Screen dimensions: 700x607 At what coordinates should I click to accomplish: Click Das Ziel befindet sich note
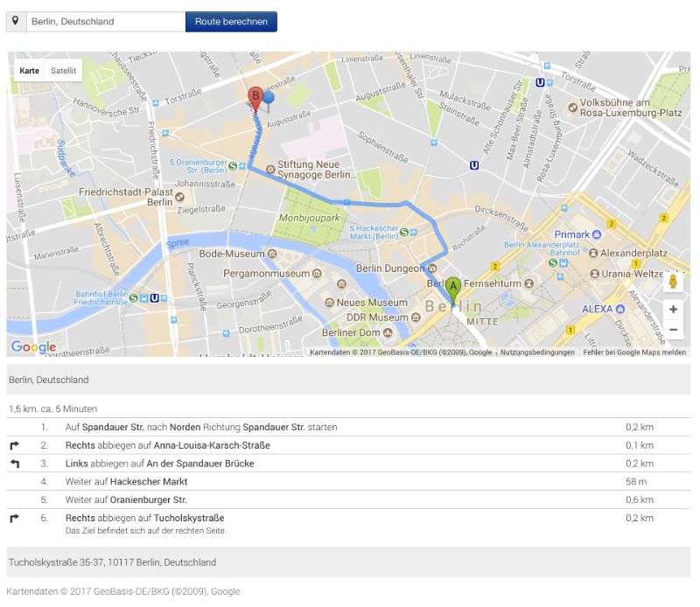click(146, 531)
